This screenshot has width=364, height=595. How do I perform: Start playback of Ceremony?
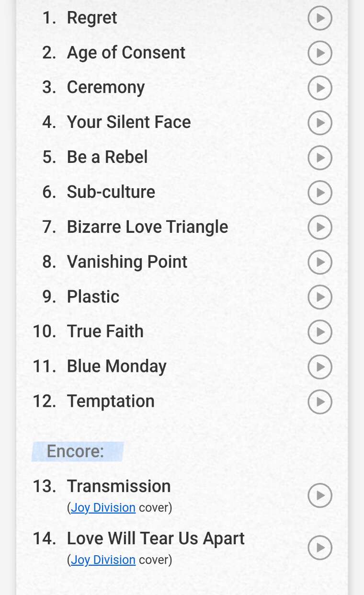(x=319, y=88)
